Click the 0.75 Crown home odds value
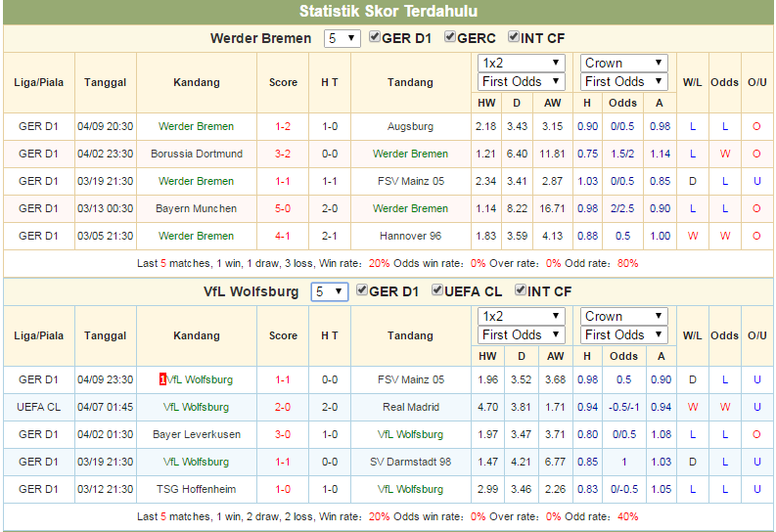 click(x=587, y=154)
